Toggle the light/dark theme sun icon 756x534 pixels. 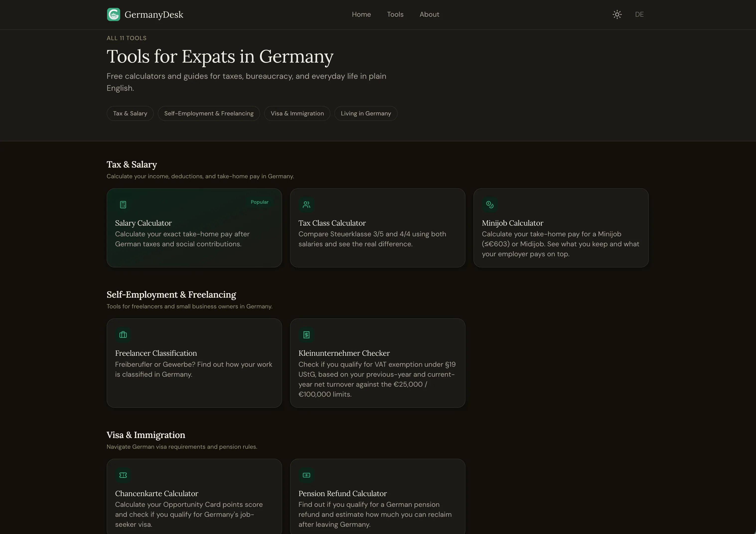[617, 14]
